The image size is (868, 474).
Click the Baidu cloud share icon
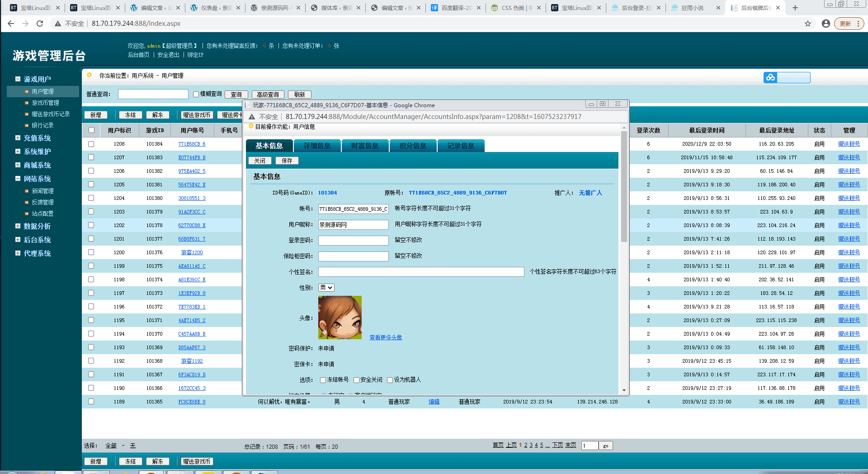coord(770,77)
